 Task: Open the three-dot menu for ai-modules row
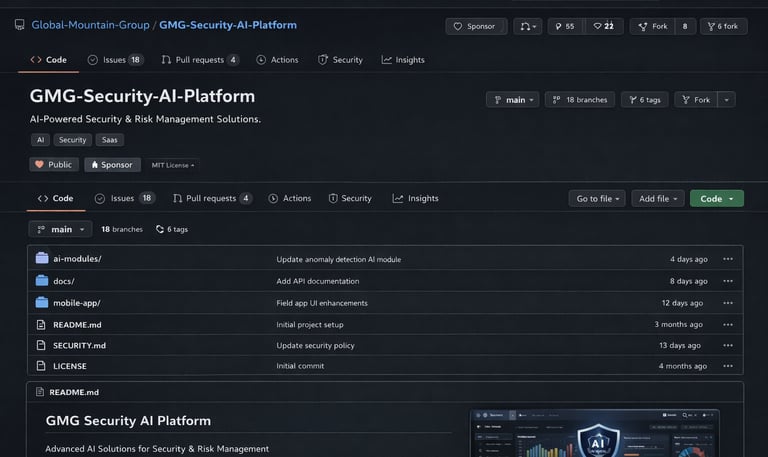(728, 259)
